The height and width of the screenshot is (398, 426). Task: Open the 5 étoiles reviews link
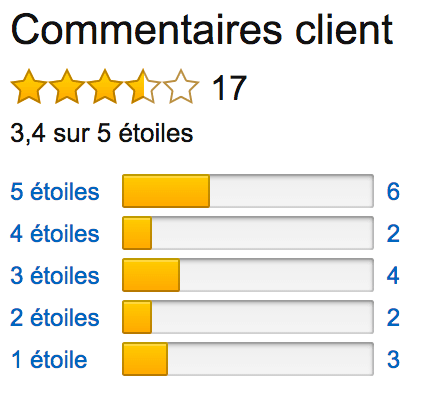pos(55,192)
